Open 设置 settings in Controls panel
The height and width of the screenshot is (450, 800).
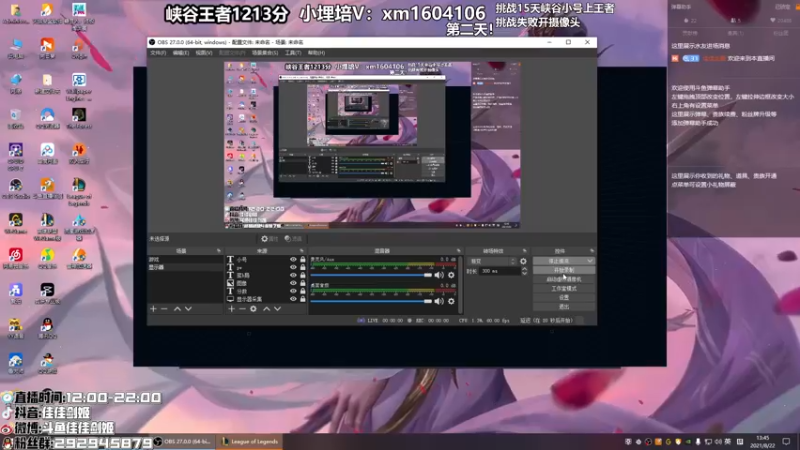pos(564,297)
